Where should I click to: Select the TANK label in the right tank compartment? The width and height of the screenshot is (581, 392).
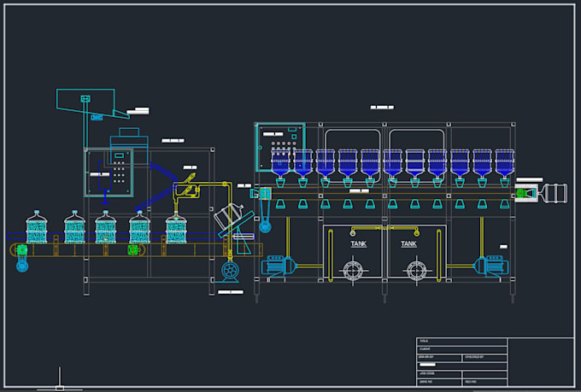408,243
